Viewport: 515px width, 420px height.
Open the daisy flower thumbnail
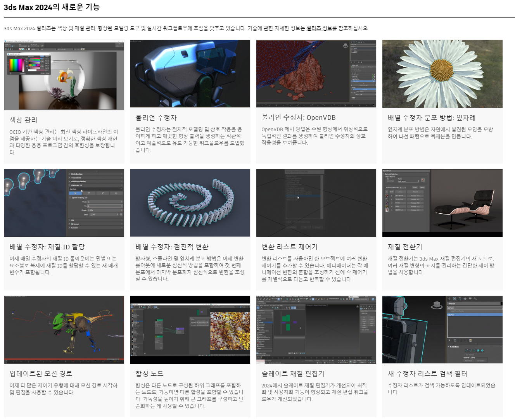pyautogui.click(x=442, y=74)
